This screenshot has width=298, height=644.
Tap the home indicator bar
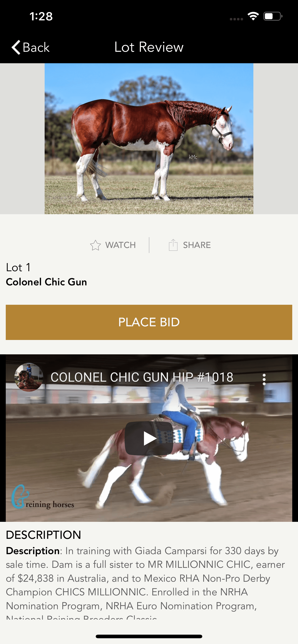(x=149, y=636)
